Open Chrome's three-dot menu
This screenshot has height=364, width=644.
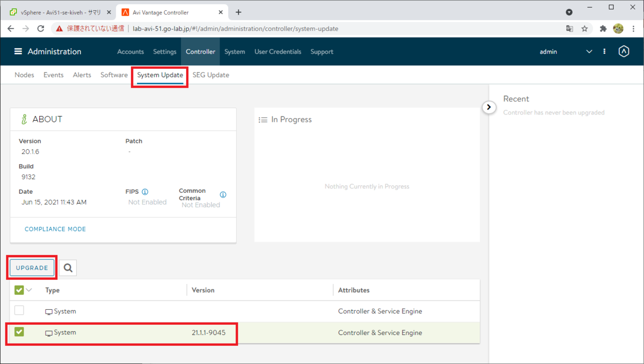tap(633, 28)
